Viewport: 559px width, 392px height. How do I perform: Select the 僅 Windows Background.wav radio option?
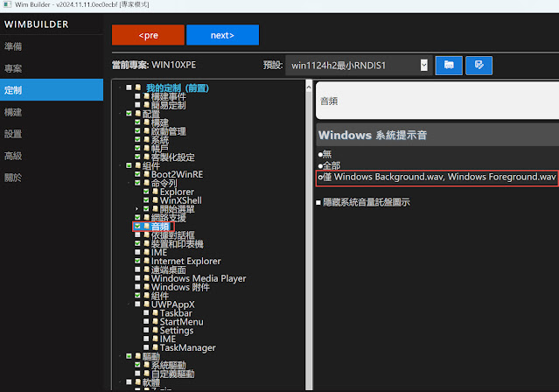click(x=320, y=178)
